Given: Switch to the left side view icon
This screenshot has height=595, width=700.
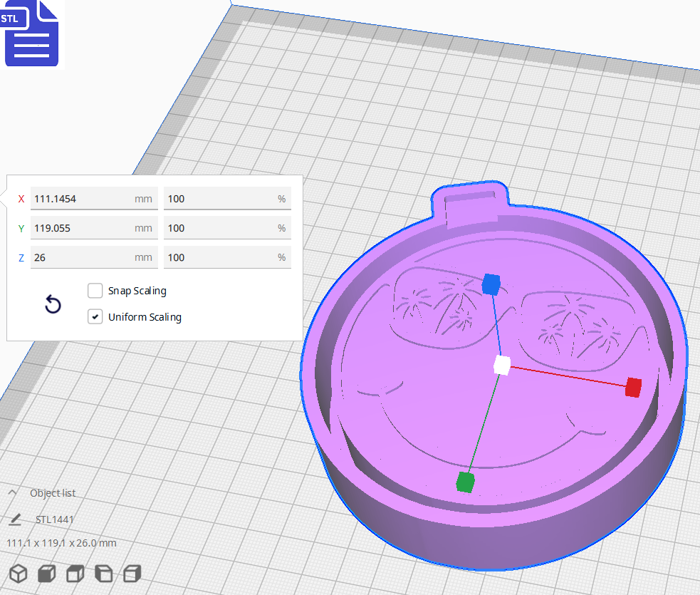Looking at the screenshot, I should coord(103,574).
